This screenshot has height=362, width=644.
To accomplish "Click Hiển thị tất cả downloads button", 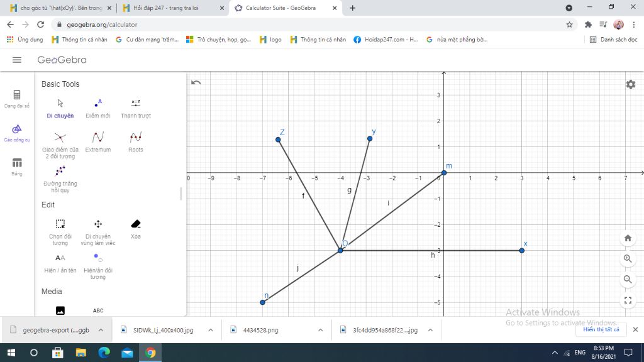I will point(601,329).
